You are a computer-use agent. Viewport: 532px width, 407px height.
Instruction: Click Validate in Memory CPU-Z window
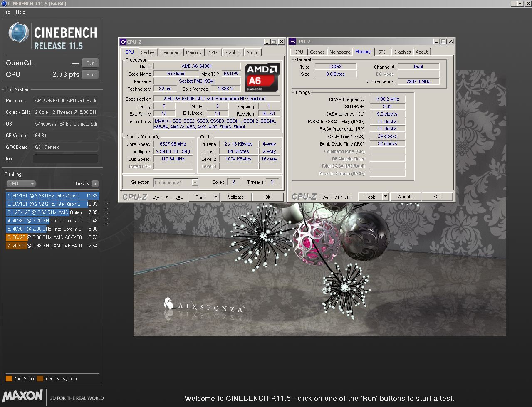point(405,197)
